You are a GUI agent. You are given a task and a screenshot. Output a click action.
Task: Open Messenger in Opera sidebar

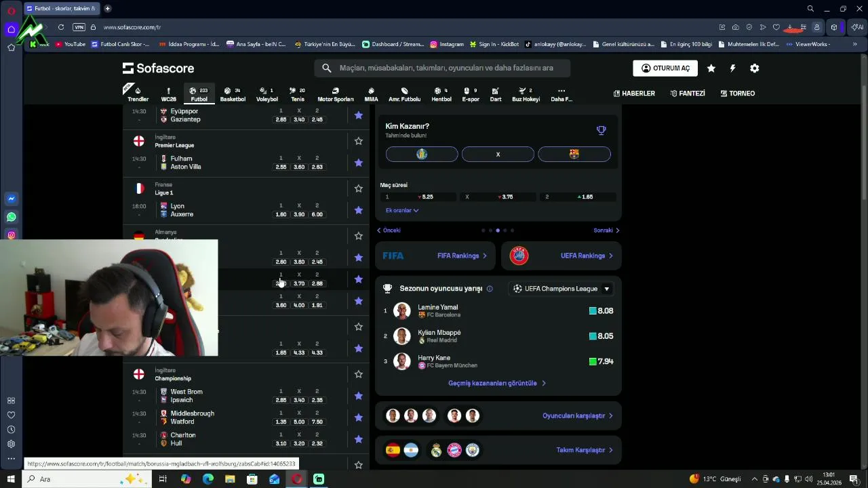click(11, 199)
